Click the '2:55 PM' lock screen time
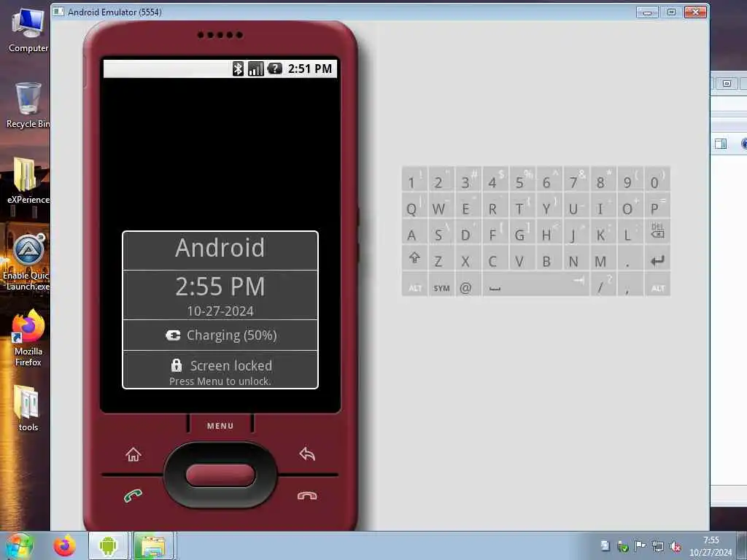The height and width of the screenshot is (560, 747). pyautogui.click(x=220, y=286)
